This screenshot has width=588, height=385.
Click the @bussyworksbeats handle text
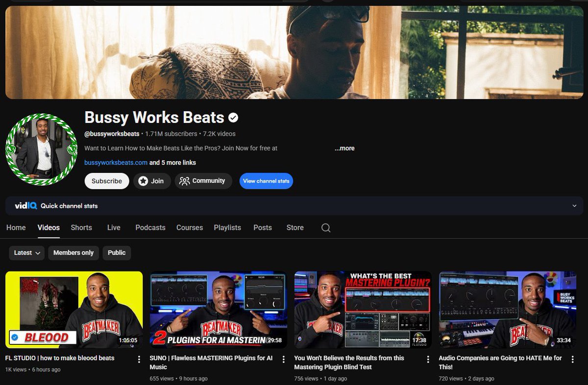112,134
